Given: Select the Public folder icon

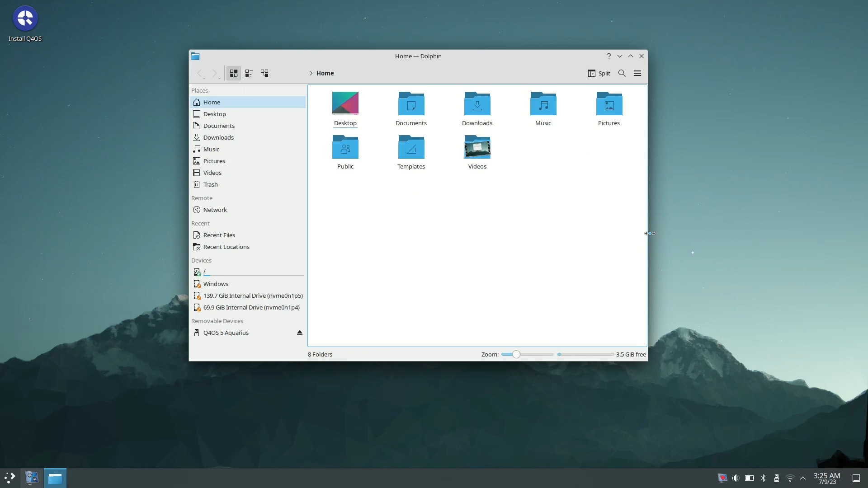Looking at the screenshot, I should click(345, 147).
